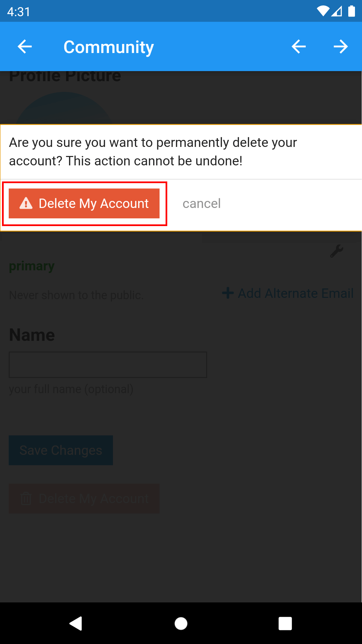
Task: Tap the plus icon beside Add Alternate Email
Action: (x=228, y=293)
